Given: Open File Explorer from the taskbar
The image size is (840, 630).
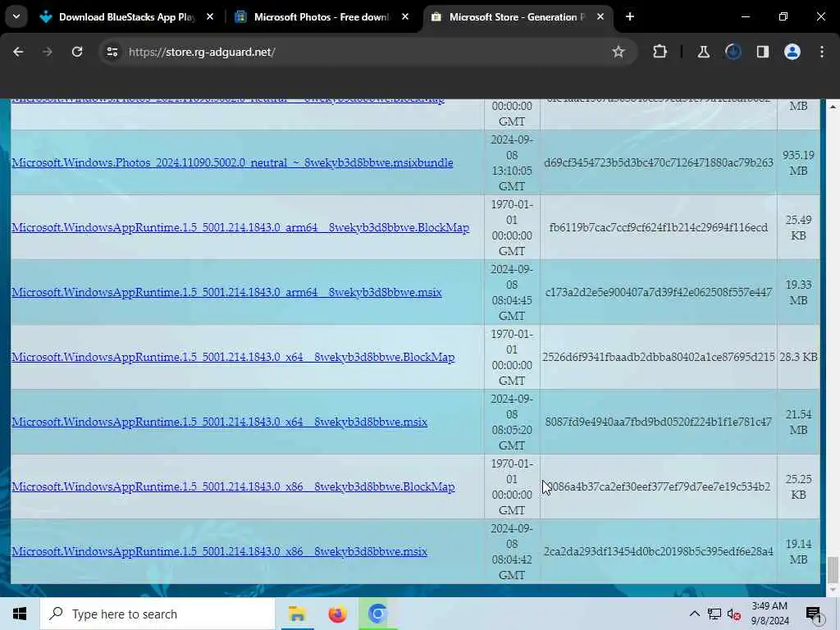Looking at the screenshot, I should pos(297,614).
